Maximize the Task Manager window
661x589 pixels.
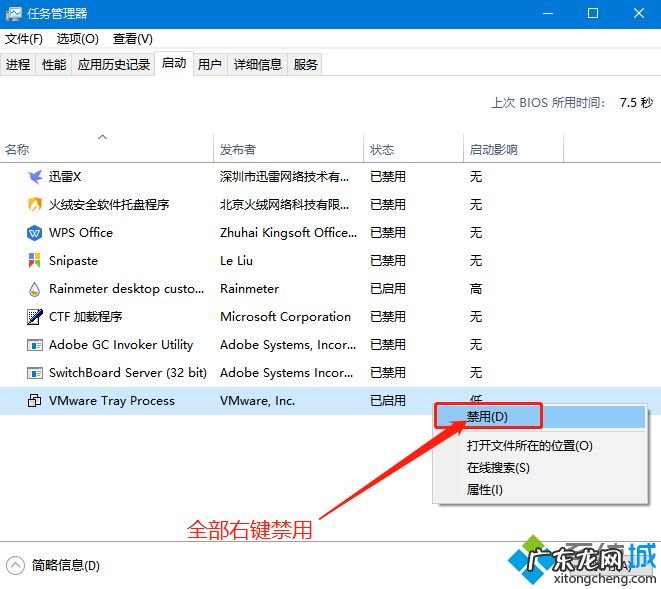593,13
